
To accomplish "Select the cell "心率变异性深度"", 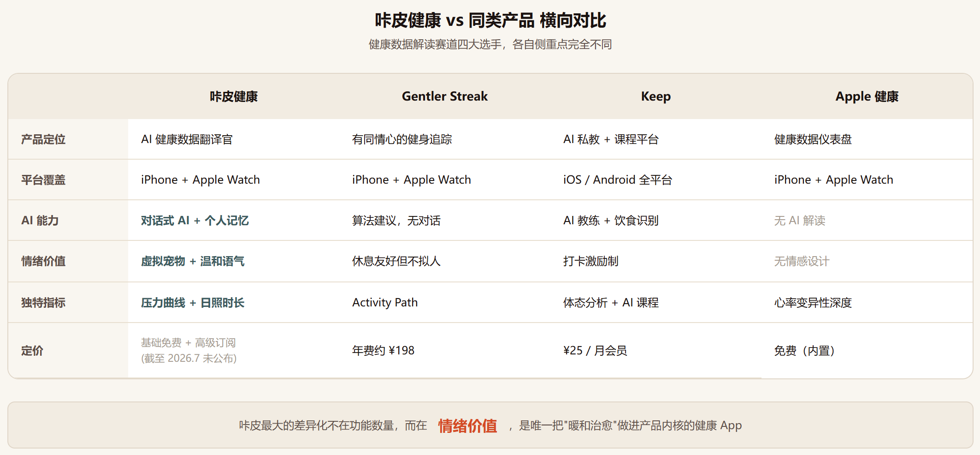I will coord(813,303).
